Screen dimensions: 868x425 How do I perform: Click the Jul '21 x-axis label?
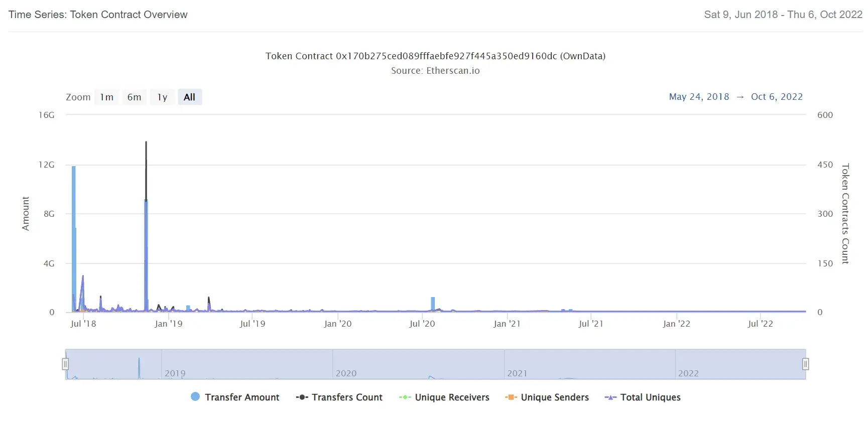(591, 324)
